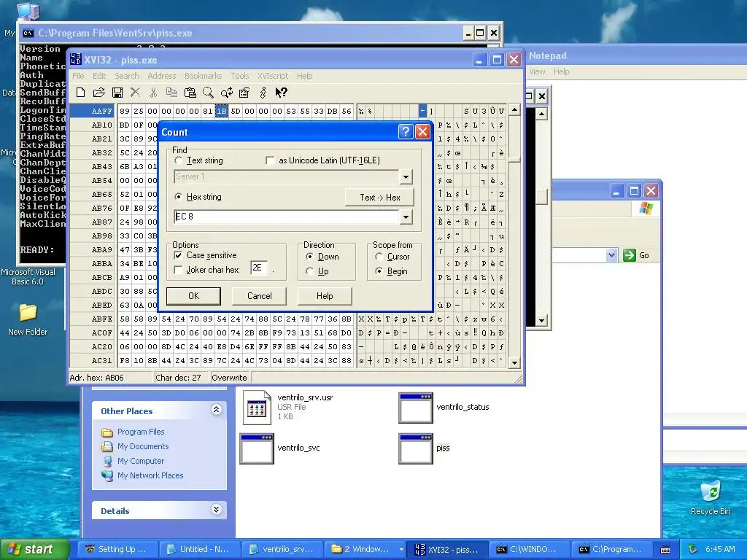
Task: Switch to the Setting Up taskbar button
Action: pos(116,549)
